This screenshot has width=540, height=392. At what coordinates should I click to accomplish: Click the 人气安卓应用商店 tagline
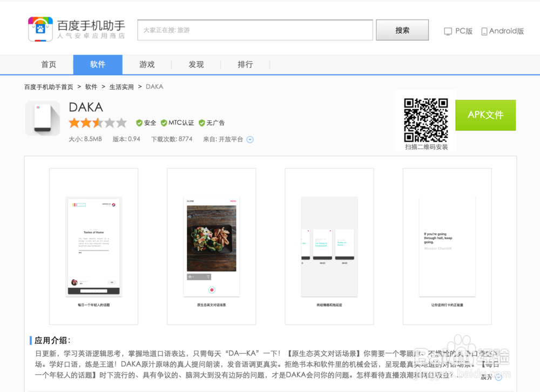[x=91, y=36]
